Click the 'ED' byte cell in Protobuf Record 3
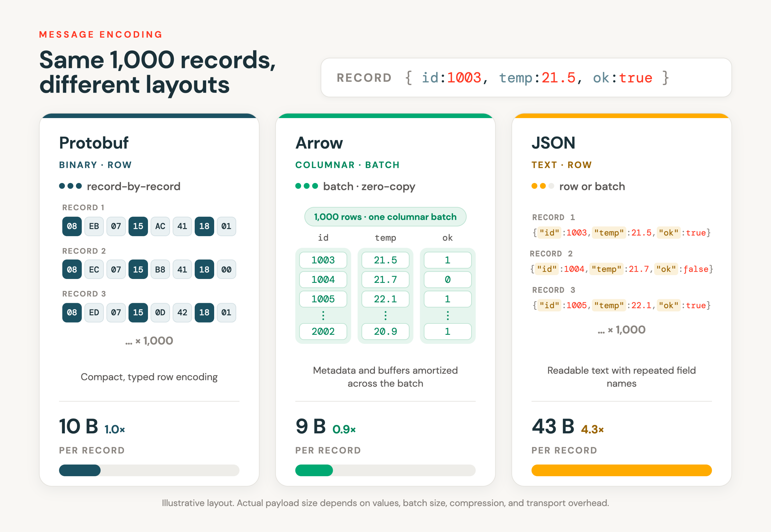This screenshot has height=532, width=771. point(94,312)
